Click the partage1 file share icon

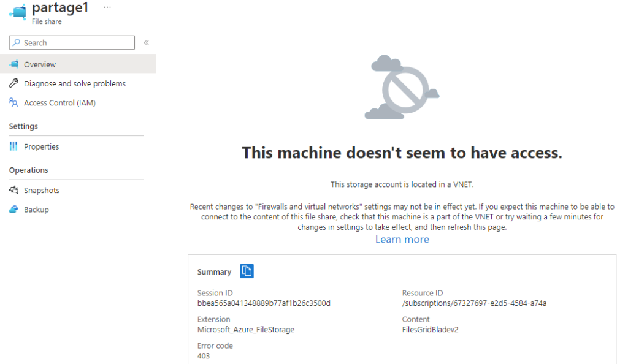(x=18, y=11)
